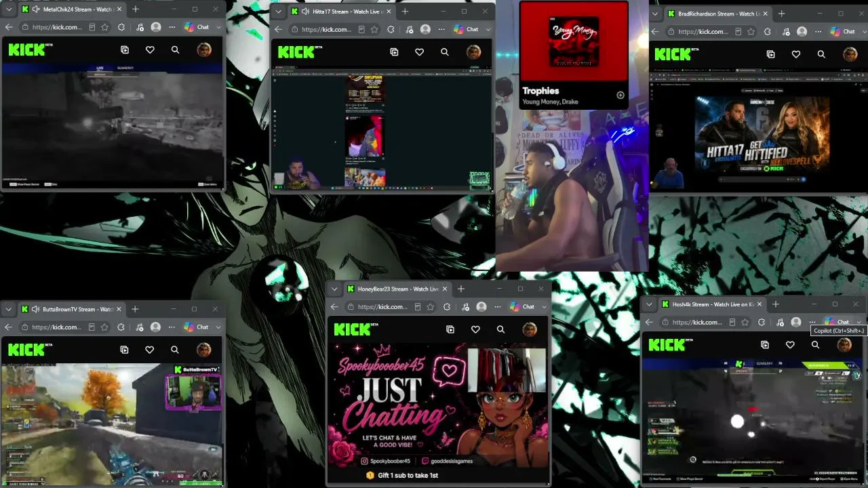The image size is (868, 488).
Task: Favorite the page in MetalChik24 window
Action: (x=104, y=27)
